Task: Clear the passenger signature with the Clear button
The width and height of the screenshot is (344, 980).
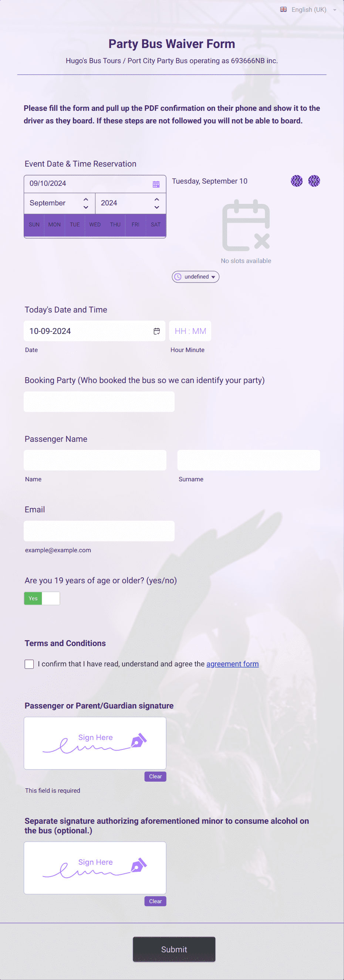Action: coord(155,776)
